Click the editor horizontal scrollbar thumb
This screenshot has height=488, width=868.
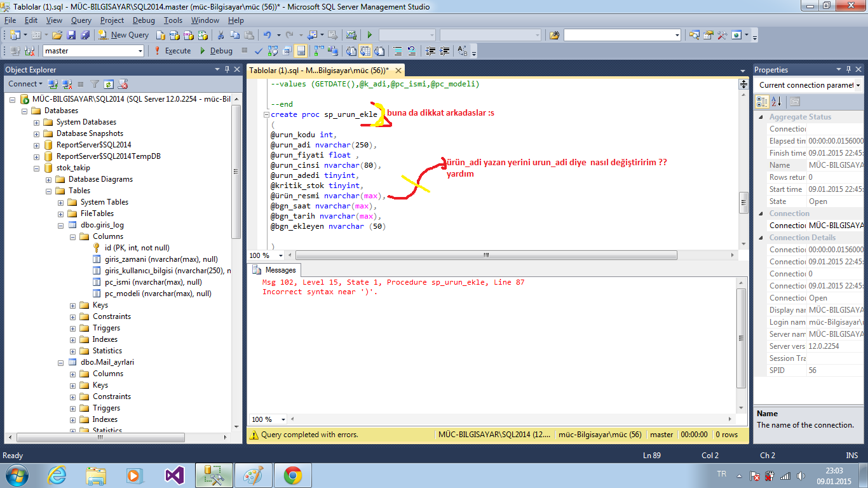click(x=487, y=255)
